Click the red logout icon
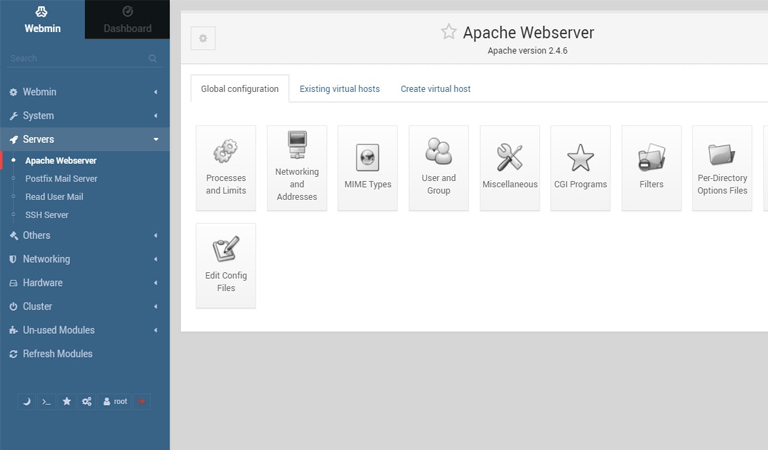 (x=142, y=402)
